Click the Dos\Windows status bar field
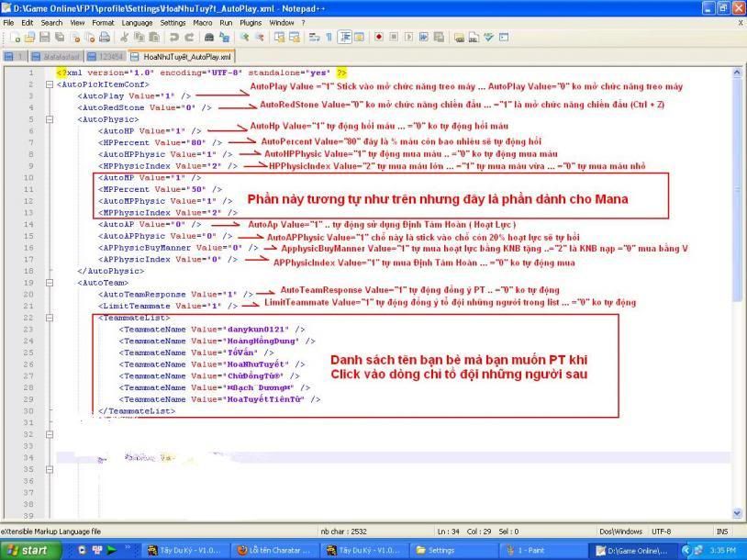The height and width of the screenshot is (560, 747). coord(620,531)
